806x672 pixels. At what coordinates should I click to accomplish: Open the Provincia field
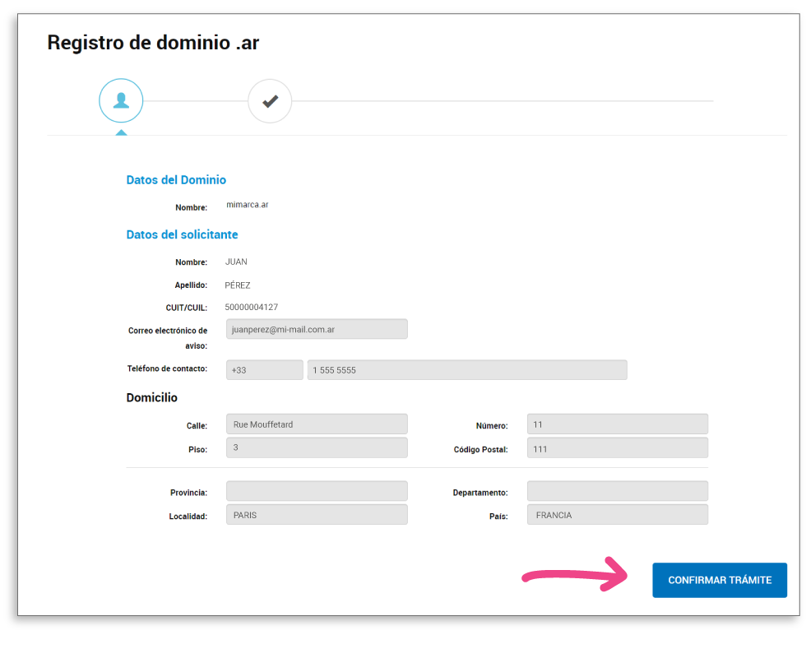317,491
